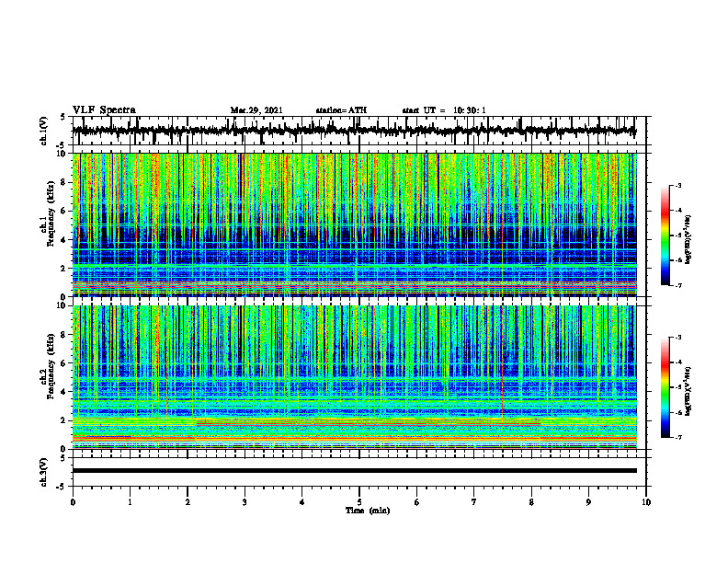Click the ch.2 "Frequency (kHz)" axis label

click(x=51, y=367)
